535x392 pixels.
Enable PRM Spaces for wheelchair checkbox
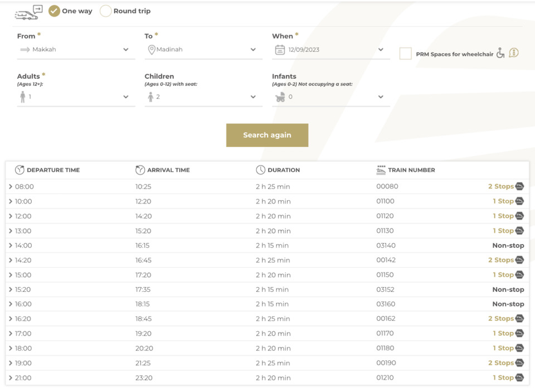[406, 54]
